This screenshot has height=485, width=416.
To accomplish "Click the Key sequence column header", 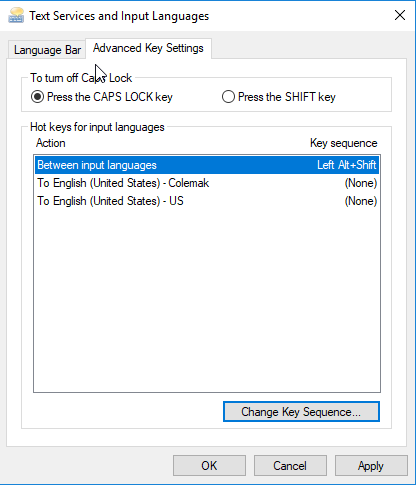I will pos(344,143).
